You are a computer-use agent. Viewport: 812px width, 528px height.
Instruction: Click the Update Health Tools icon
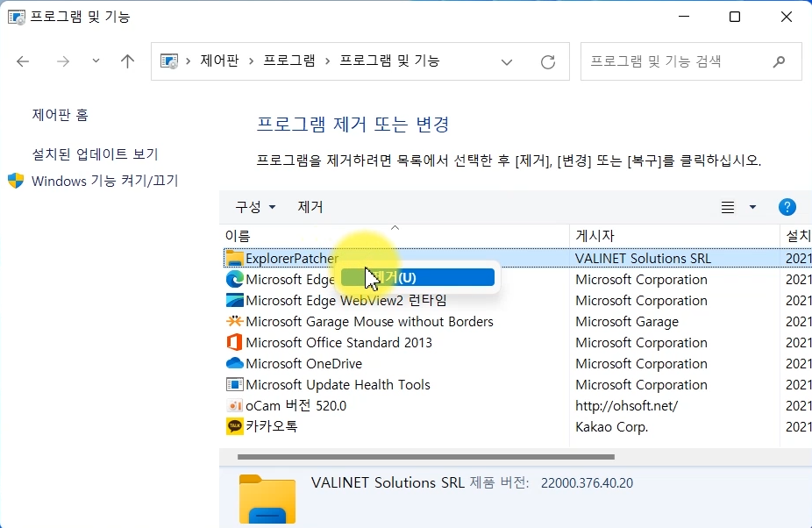point(235,384)
